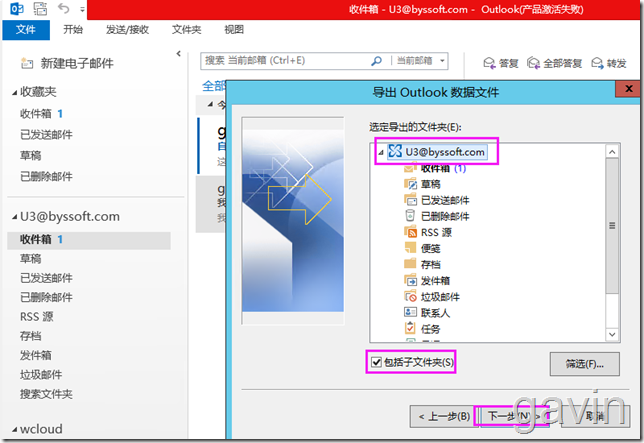Click the 联系人 contacts icon in export dialog
This screenshot has width=644, height=443.
[x=410, y=312]
